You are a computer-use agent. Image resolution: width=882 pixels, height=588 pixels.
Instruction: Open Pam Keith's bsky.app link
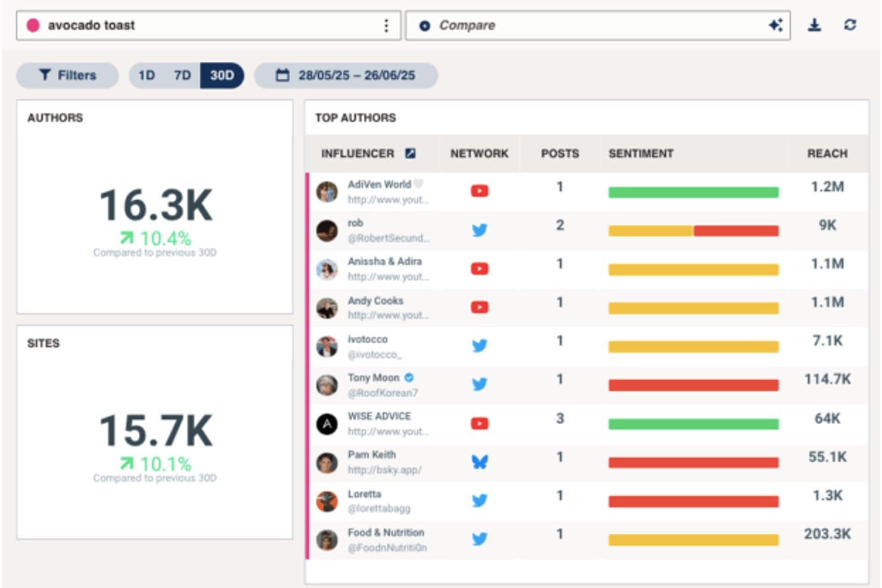coord(384,470)
